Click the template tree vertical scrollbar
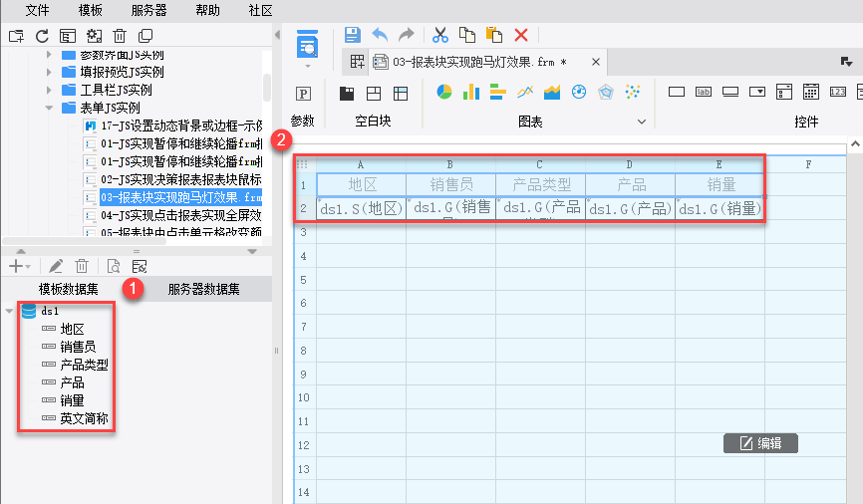This screenshot has height=504, width=863. point(267,87)
